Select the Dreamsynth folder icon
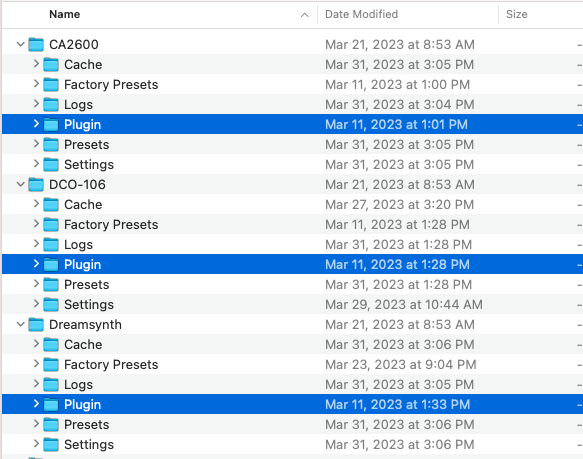 pos(36,325)
